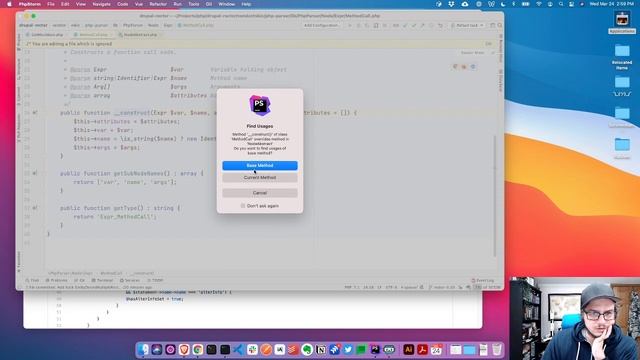Click the override gutter icon beside __construct
640x360 pixels.
click(x=35, y=112)
